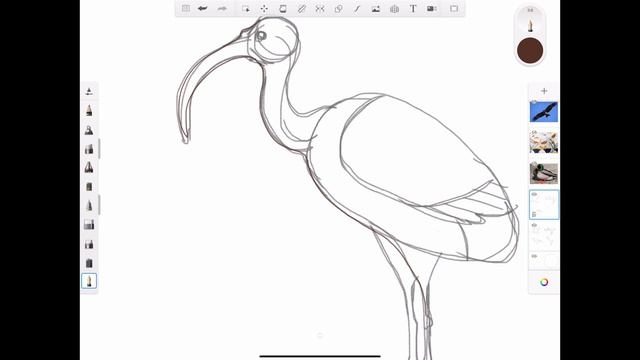Select the eagle photo layer
The height and width of the screenshot is (360, 640).
544,112
